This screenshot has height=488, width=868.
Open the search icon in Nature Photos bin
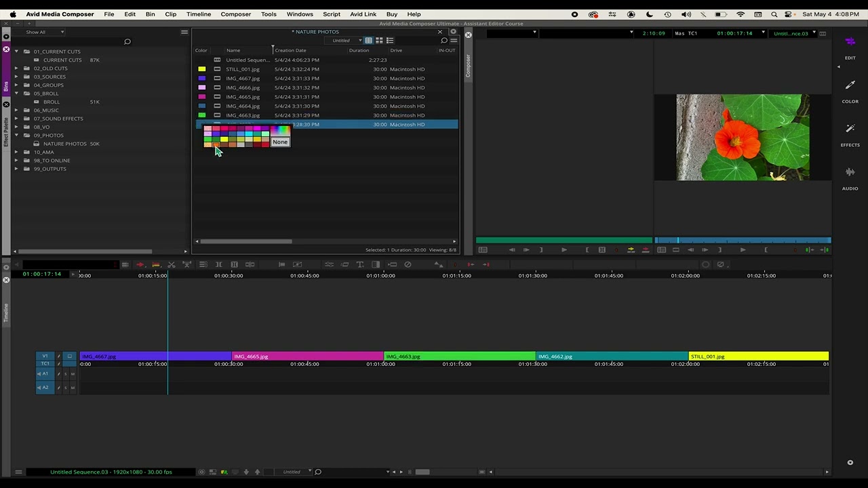[x=444, y=41]
